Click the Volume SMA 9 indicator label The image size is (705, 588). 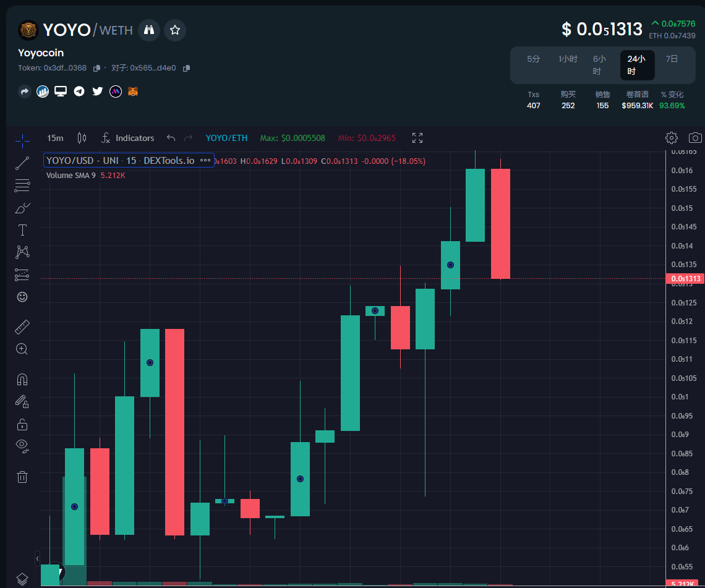click(71, 176)
